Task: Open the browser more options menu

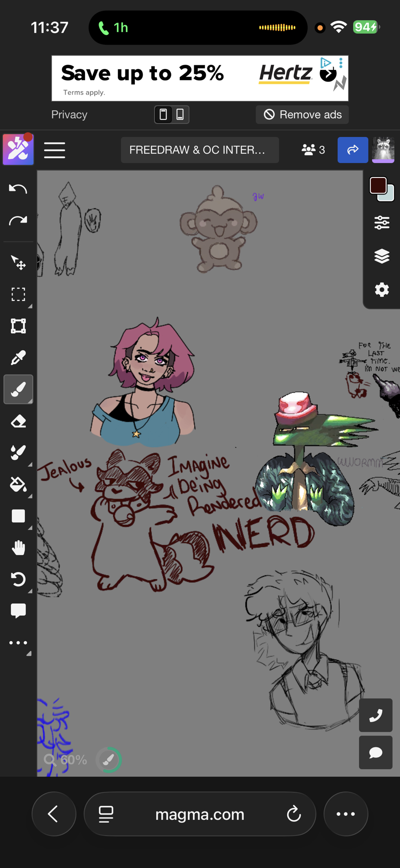Action: (x=346, y=814)
